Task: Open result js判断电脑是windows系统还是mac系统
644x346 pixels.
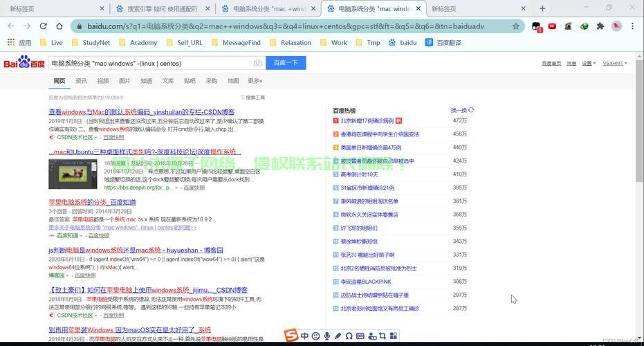Action: pyautogui.click(x=136, y=250)
